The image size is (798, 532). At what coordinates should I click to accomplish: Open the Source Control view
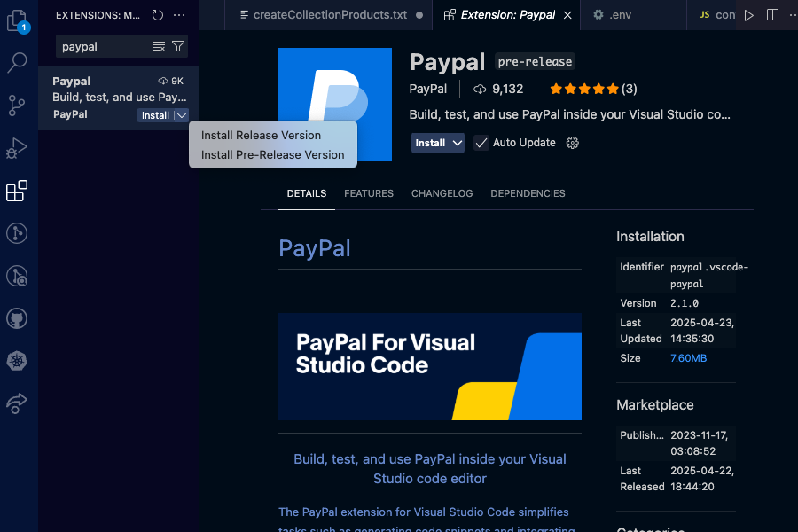(19, 106)
